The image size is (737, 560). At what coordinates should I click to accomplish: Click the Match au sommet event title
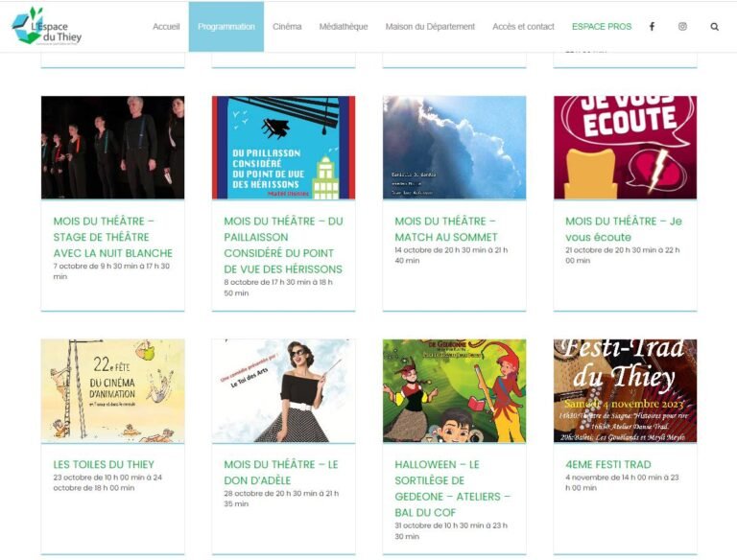(446, 229)
